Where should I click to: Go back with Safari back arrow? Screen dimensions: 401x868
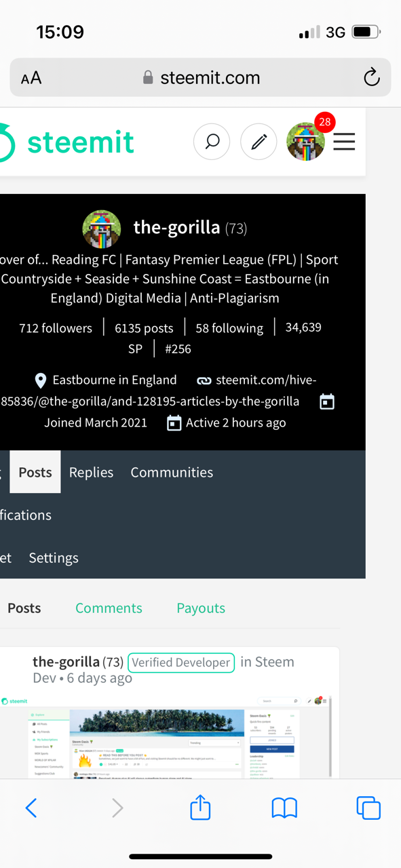(31, 808)
